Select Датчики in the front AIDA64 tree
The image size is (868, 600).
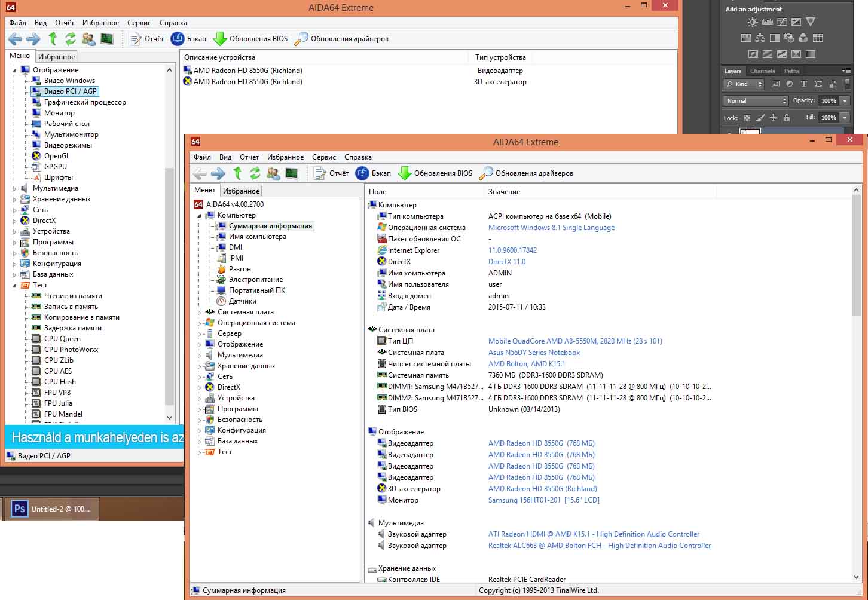242,302
